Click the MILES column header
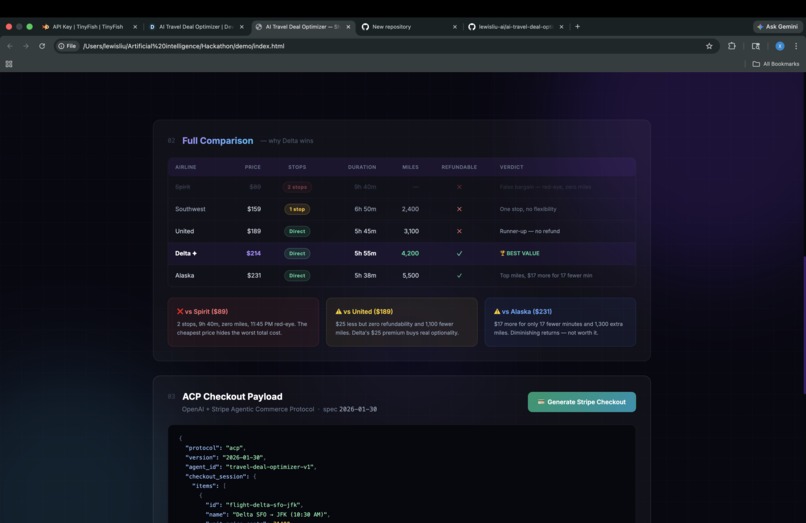The width and height of the screenshot is (806, 523). point(410,167)
